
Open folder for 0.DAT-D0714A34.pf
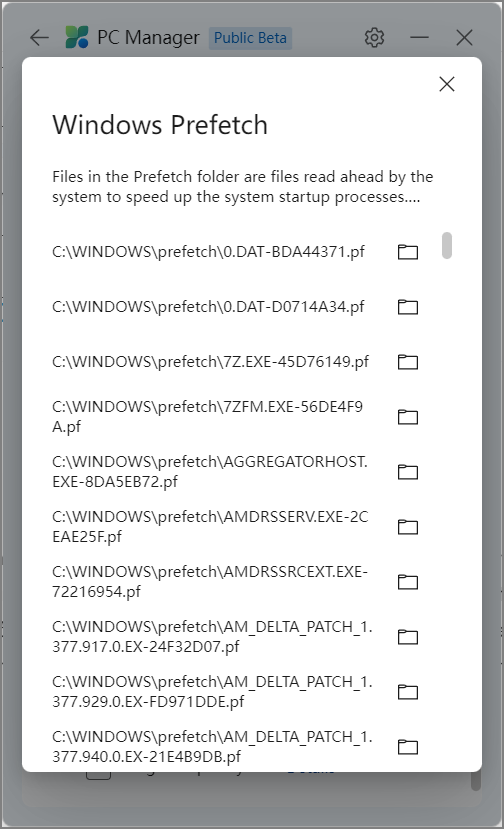(408, 307)
